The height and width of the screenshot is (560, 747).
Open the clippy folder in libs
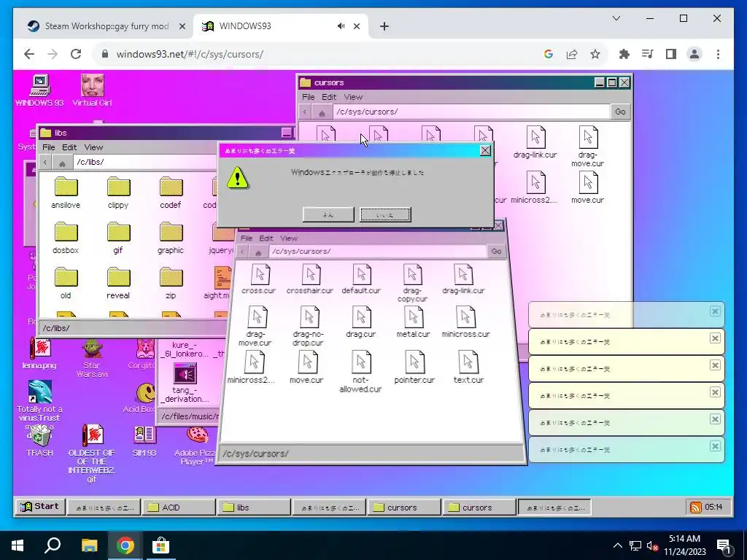pos(118,192)
